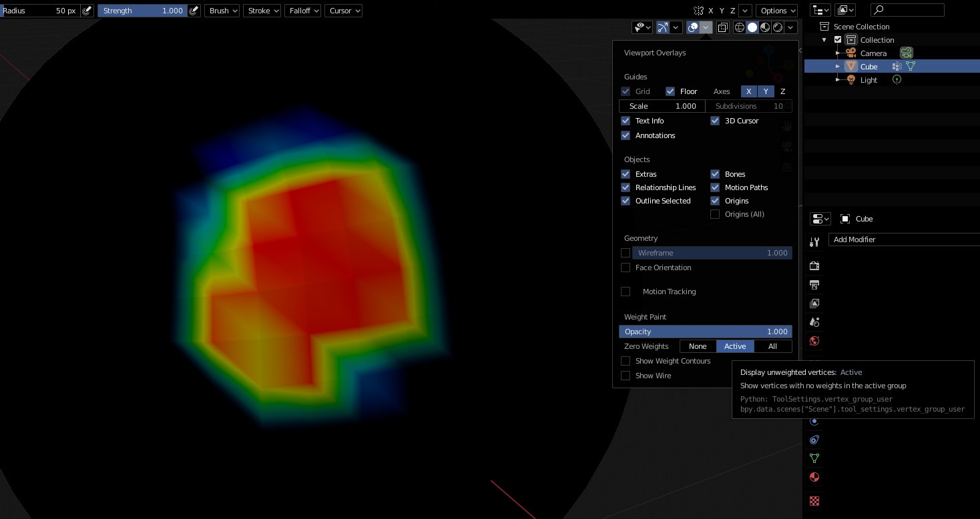Viewport: 980px width, 519px height.
Task: Click the Light data icon beside Light
Action: [897, 79]
